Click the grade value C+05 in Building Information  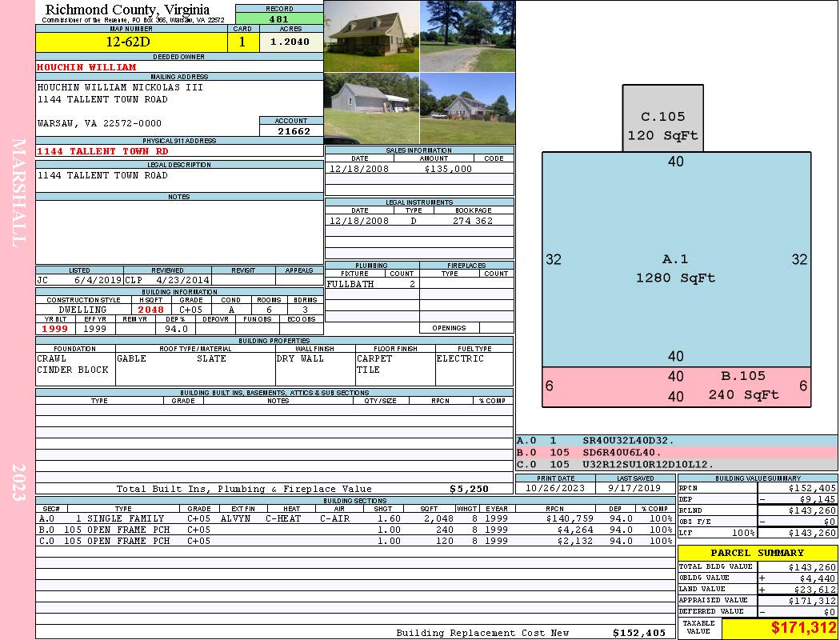click(x=190, y=310)
